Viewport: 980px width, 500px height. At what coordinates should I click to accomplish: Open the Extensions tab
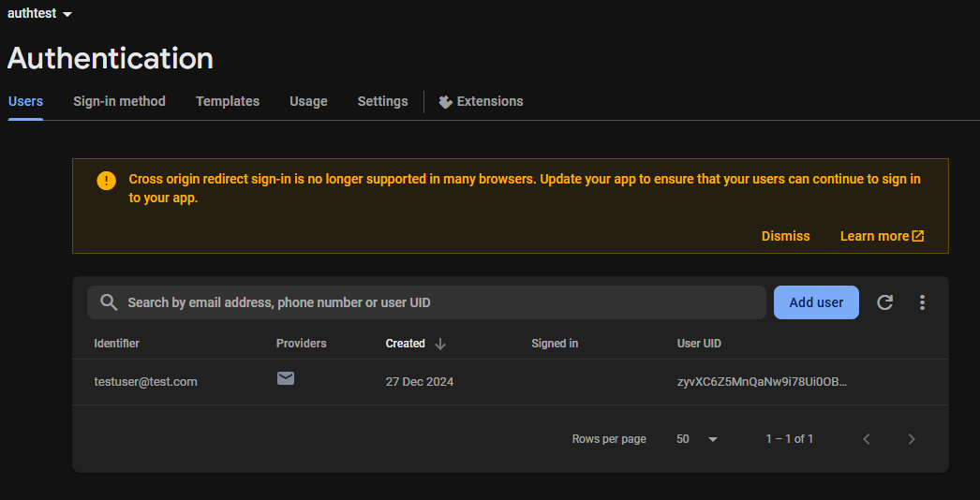click(481, 101)
